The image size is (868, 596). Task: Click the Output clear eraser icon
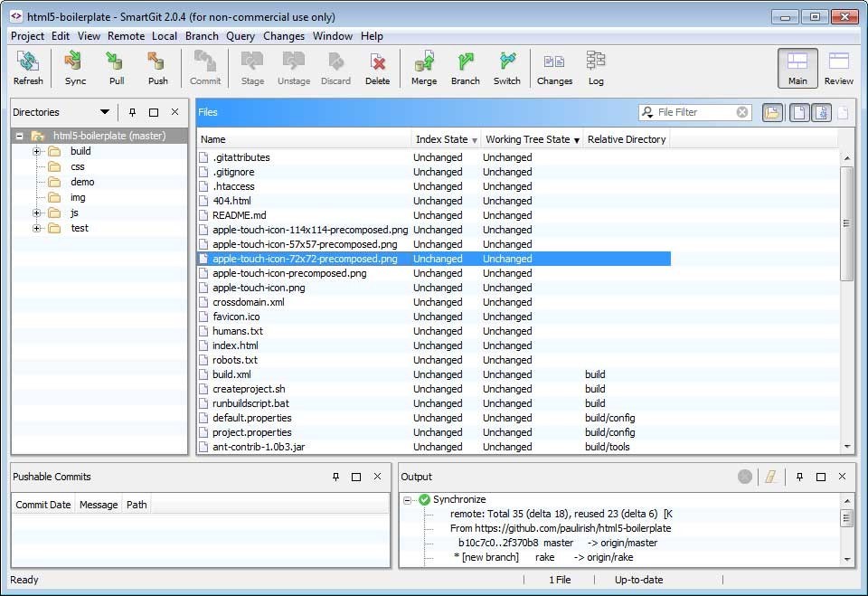(770, 477)
